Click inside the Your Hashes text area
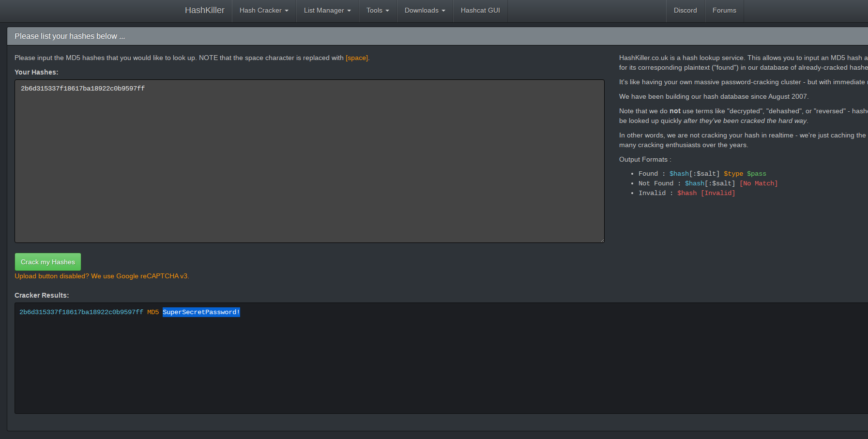868x439 pixels. coord(309,161)
